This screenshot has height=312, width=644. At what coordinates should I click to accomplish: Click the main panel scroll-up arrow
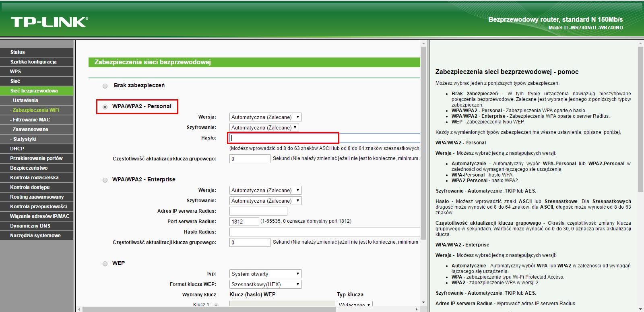423,43
